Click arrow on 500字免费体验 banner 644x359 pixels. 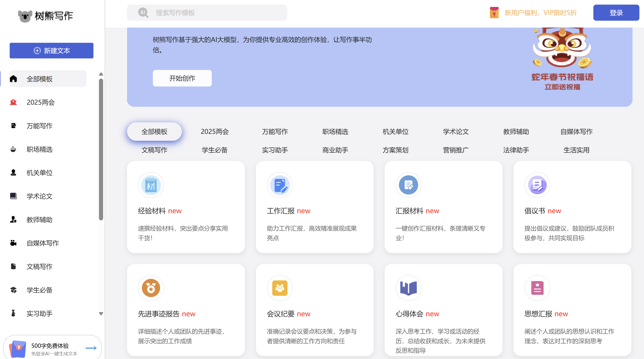[x=91, y=348]
